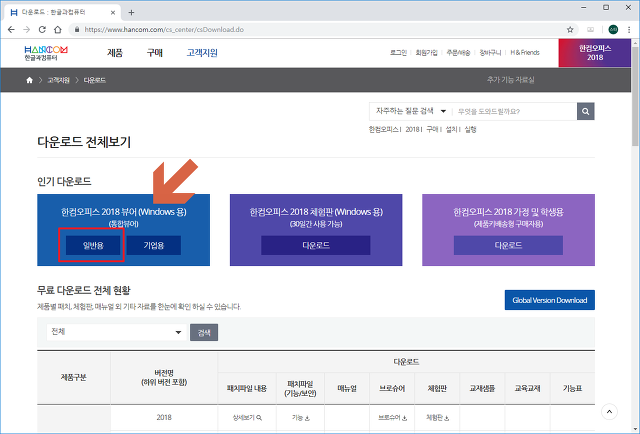Open the 구매 menu
Image resolution: width=640 pixels, height=434 pixels.
[x=155, y=53]
